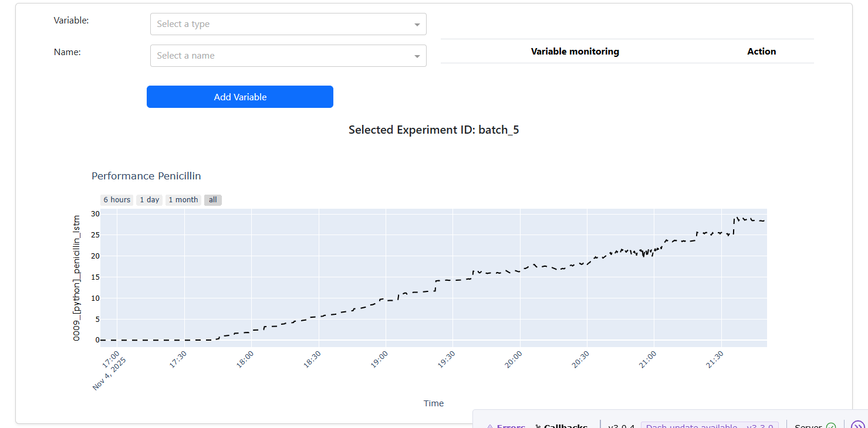The width and height of the screenshot is (868, 428).
Task: Click the Dash update available notice
Action: [709, 426]
